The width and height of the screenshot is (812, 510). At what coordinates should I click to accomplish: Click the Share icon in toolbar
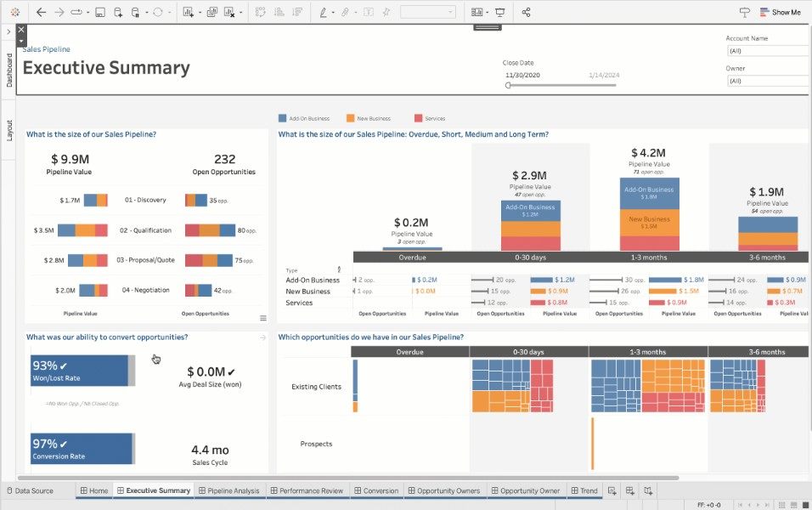coord(527,13)
